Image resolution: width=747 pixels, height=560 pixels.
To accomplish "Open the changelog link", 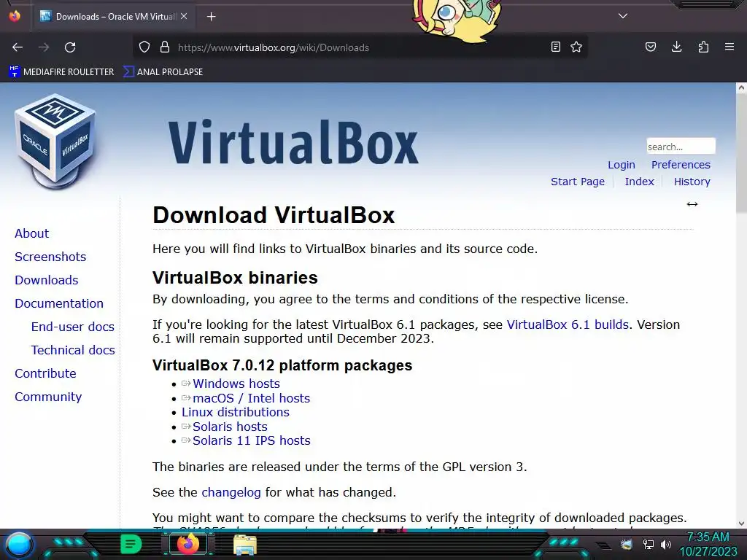I will click(231, 492).
